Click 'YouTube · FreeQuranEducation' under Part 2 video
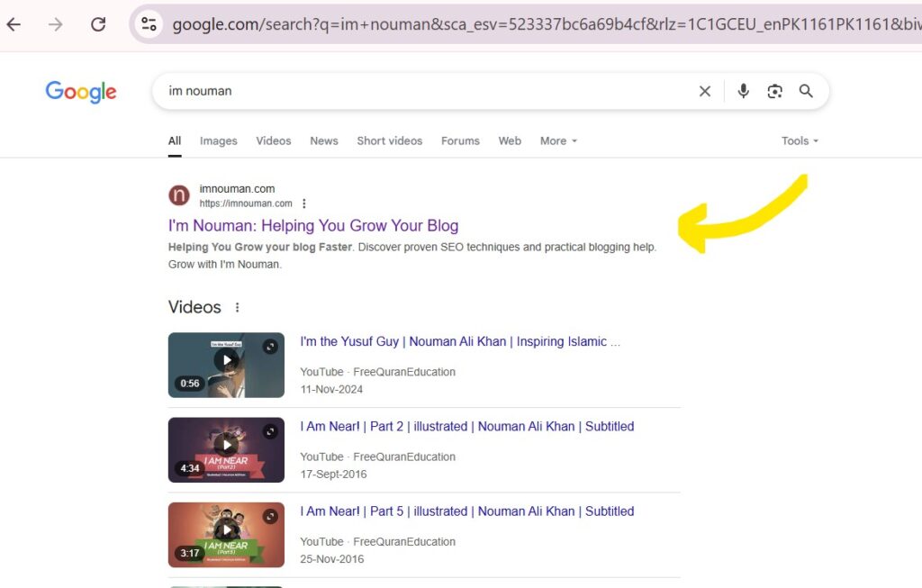 point(377,457)
